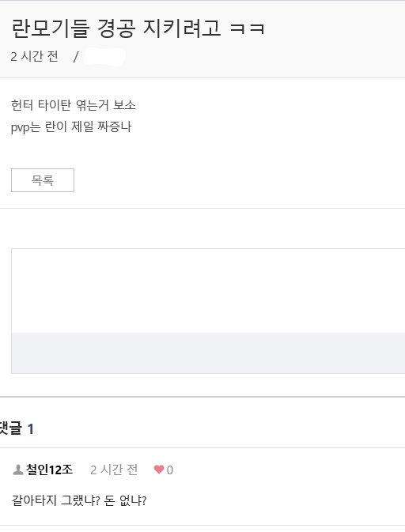Click the post title 란모기들 경공 지키려고

click(x=116, y=28)
